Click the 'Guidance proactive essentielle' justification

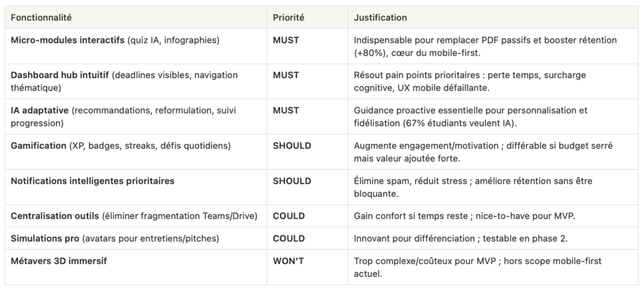(470, 116)
